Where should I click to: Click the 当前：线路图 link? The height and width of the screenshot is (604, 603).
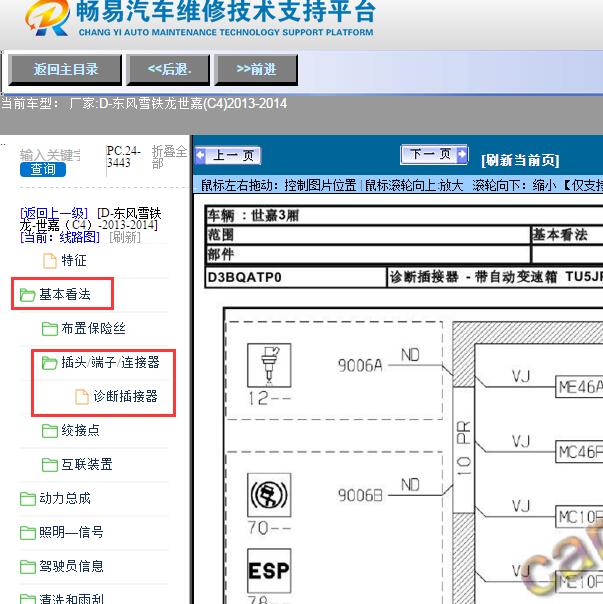60,237
